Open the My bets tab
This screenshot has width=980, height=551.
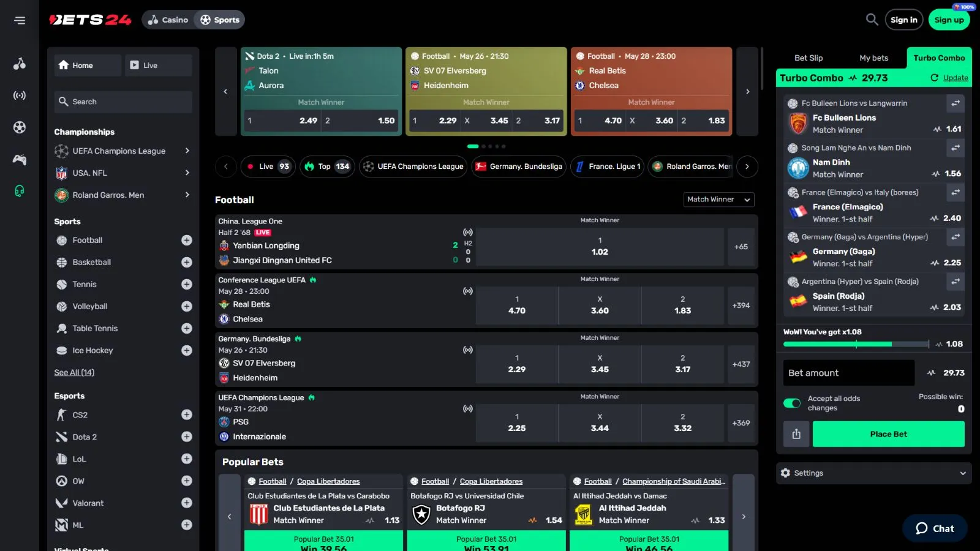point(873,58)
